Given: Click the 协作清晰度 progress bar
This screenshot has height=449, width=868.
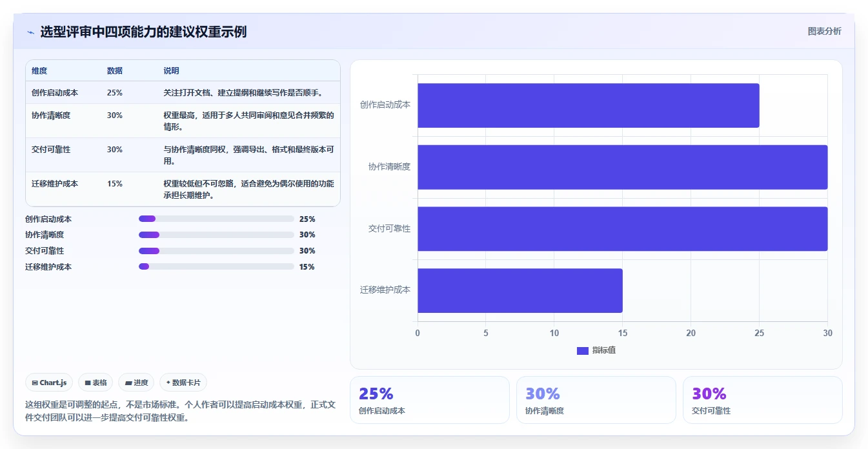Looking at the screenshot, I should 216,235.
